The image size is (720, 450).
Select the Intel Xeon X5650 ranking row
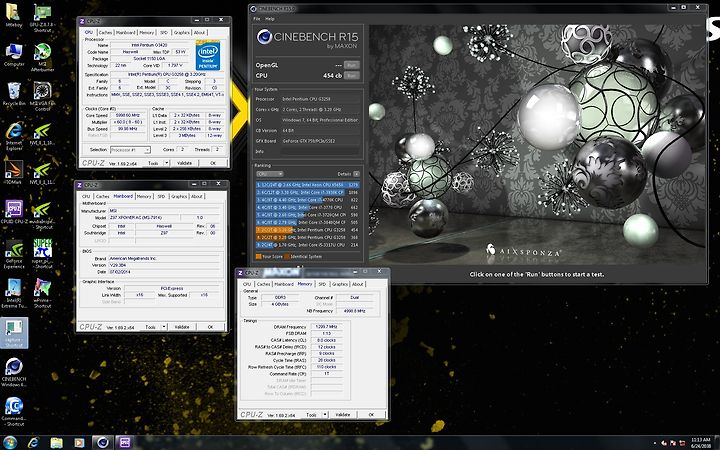pos(308,185)
